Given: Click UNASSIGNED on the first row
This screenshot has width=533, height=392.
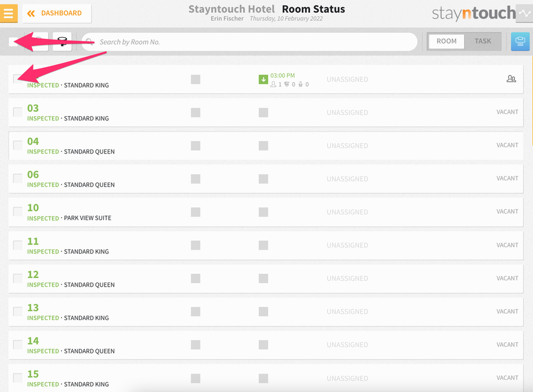Looking at the screenshot, I should tap(348, 79).
